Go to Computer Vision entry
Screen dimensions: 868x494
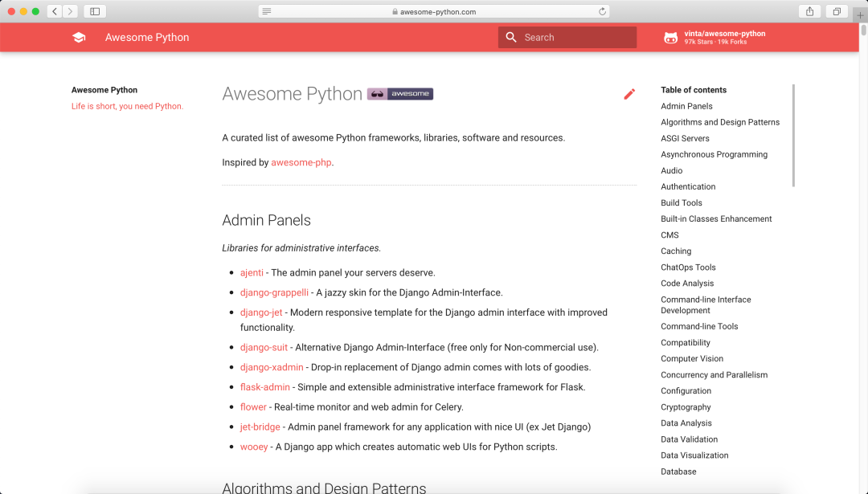click(692, 358)
